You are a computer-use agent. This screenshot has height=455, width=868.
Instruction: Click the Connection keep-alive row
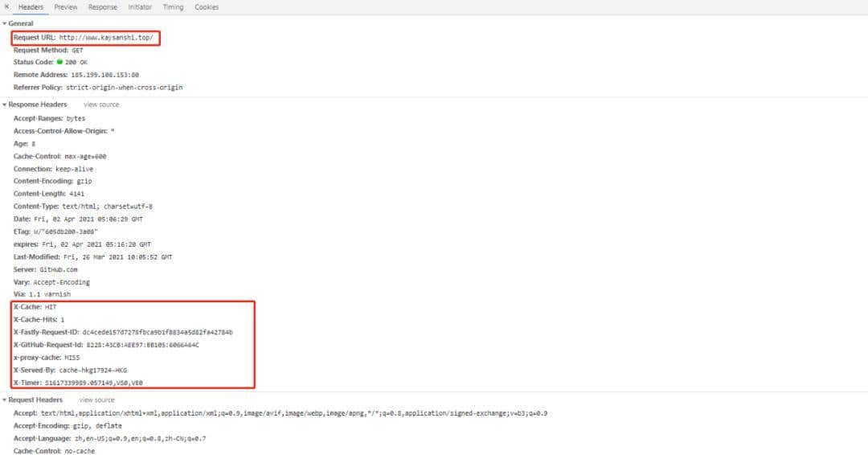tap(53, 169)
